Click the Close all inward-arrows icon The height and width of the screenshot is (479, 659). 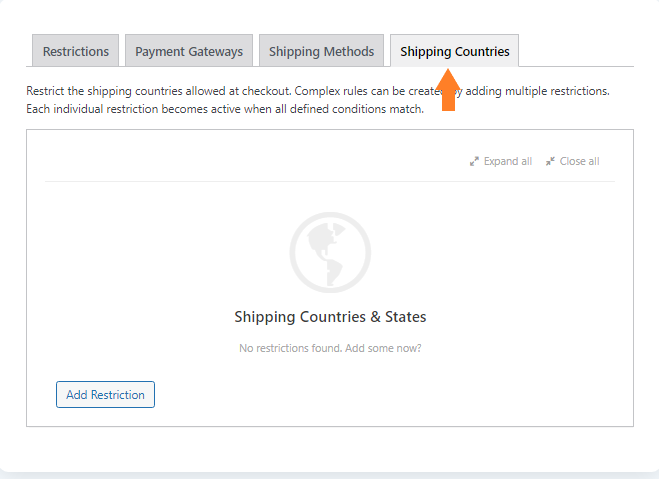point(550,161)
